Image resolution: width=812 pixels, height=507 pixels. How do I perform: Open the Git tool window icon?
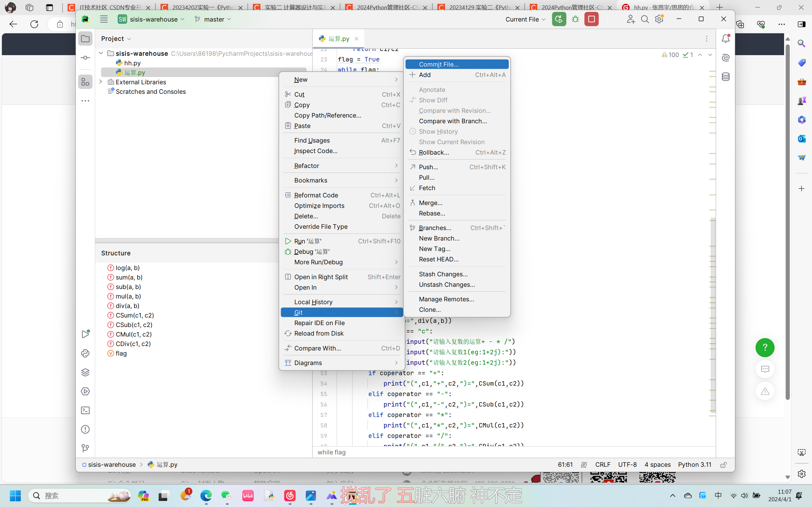[x=85, y=448]
